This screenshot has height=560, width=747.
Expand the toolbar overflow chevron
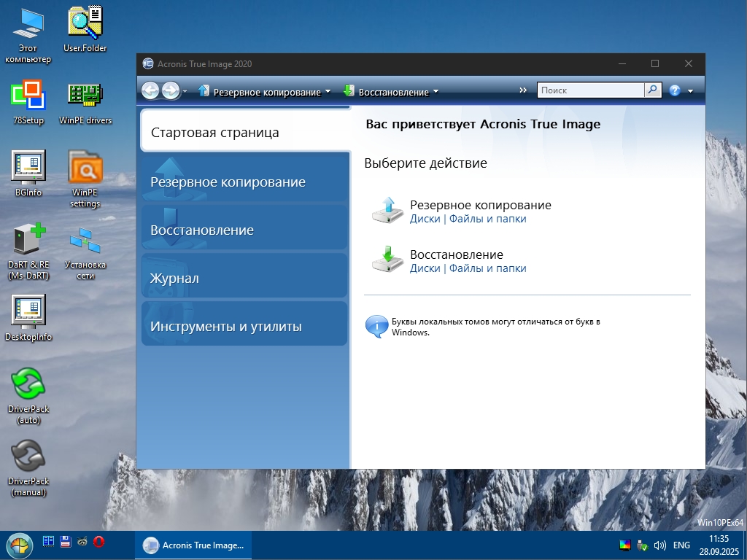pyautogui.click(x=523, y=90)
